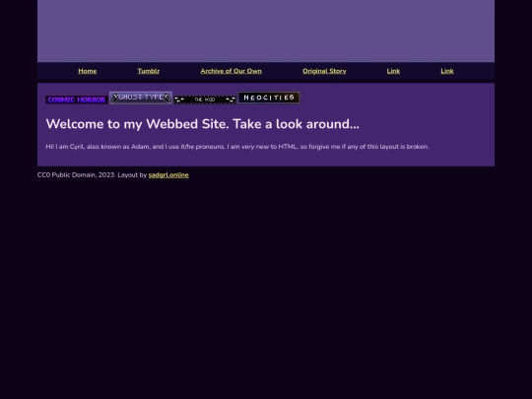The width and height of the screenshot is (532, 399).
Task: Click the light purple header banner
Action: tap(266, 31)
